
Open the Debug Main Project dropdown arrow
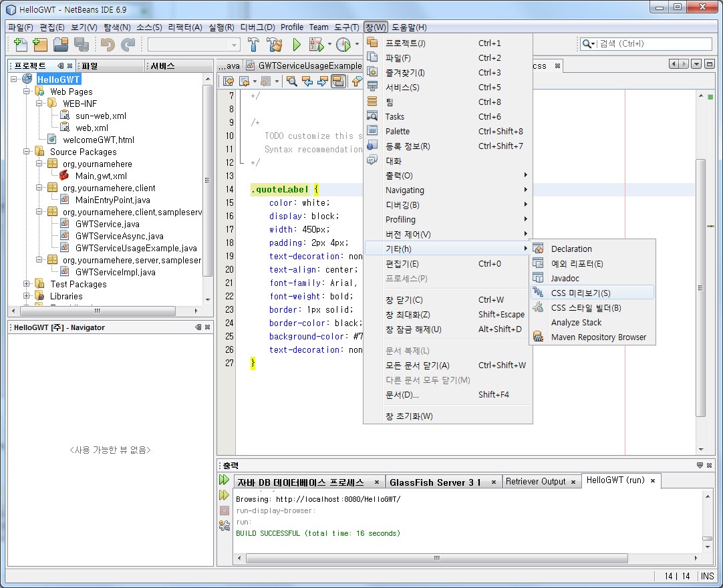[329, 44]
